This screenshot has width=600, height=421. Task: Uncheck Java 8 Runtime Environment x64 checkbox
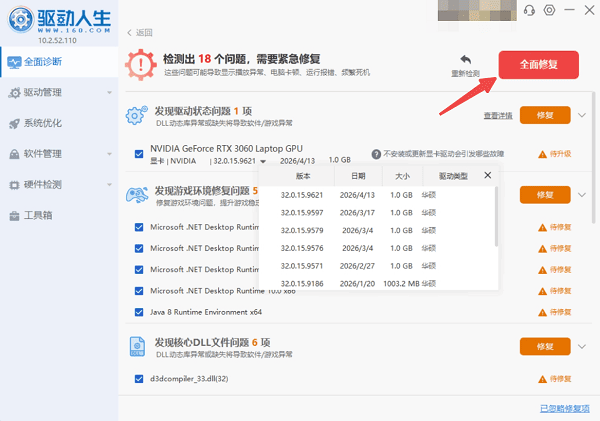click(139, 312)
